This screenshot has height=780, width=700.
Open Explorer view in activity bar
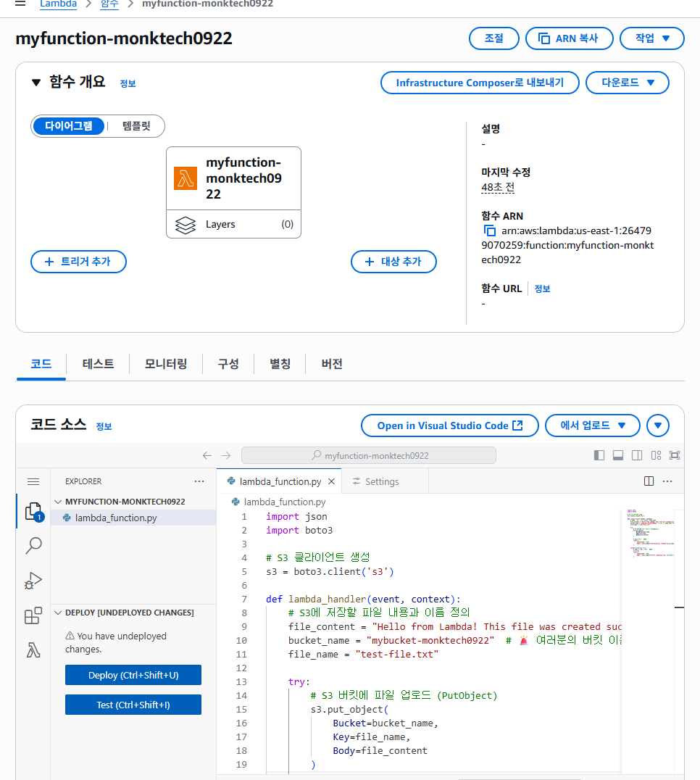(x=33, y=511)
